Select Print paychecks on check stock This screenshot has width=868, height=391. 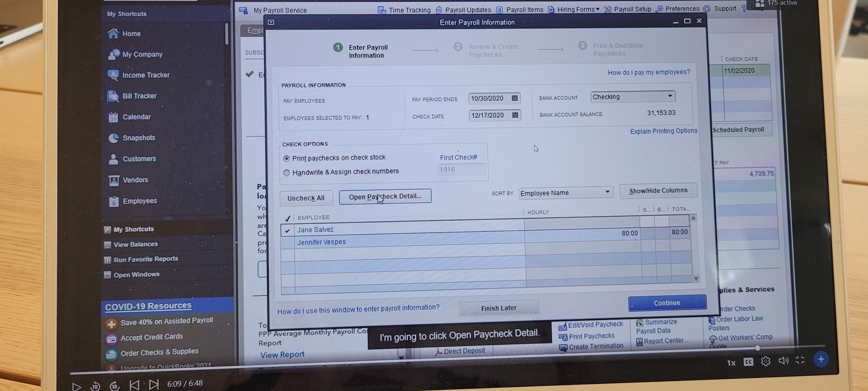click(x=286, y=158)
